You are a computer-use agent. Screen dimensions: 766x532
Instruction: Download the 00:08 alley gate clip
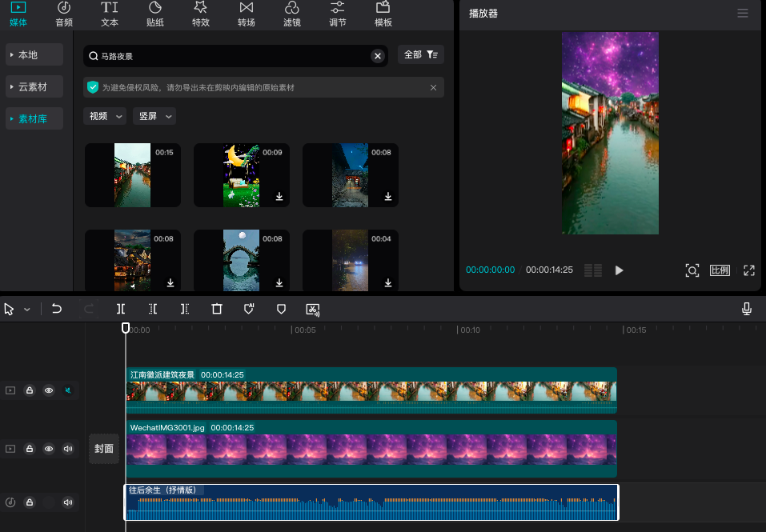[388, 196]
